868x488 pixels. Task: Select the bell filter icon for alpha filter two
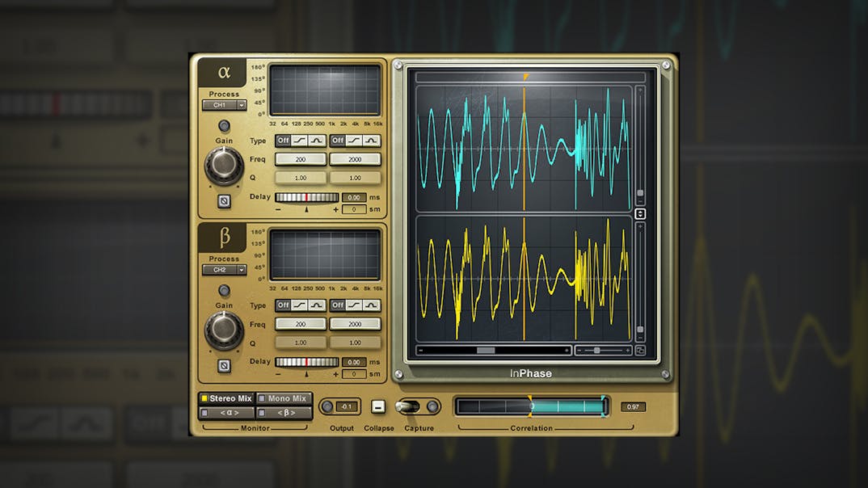pyautogui.click(x=372, y=141)
